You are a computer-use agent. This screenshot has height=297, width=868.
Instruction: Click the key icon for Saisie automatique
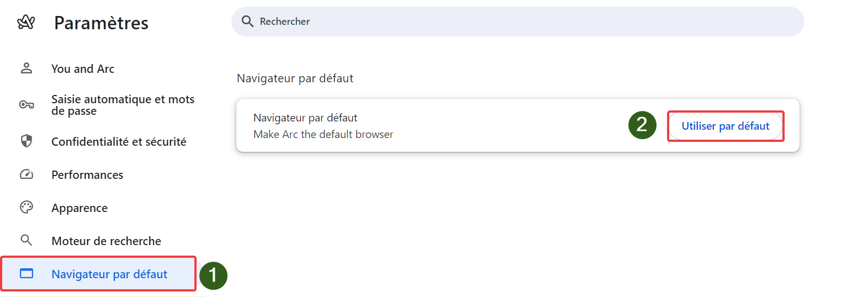click(x=27, y=104)
